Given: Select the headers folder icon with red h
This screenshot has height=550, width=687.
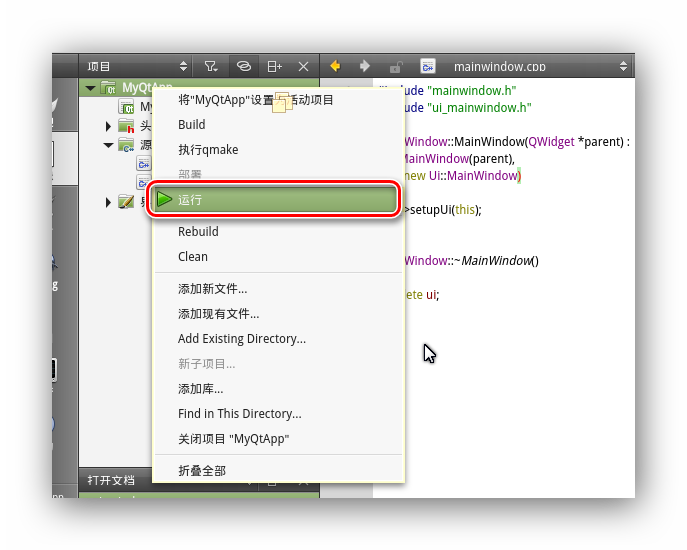Looking at the screenshot, I should coord(126,126).
